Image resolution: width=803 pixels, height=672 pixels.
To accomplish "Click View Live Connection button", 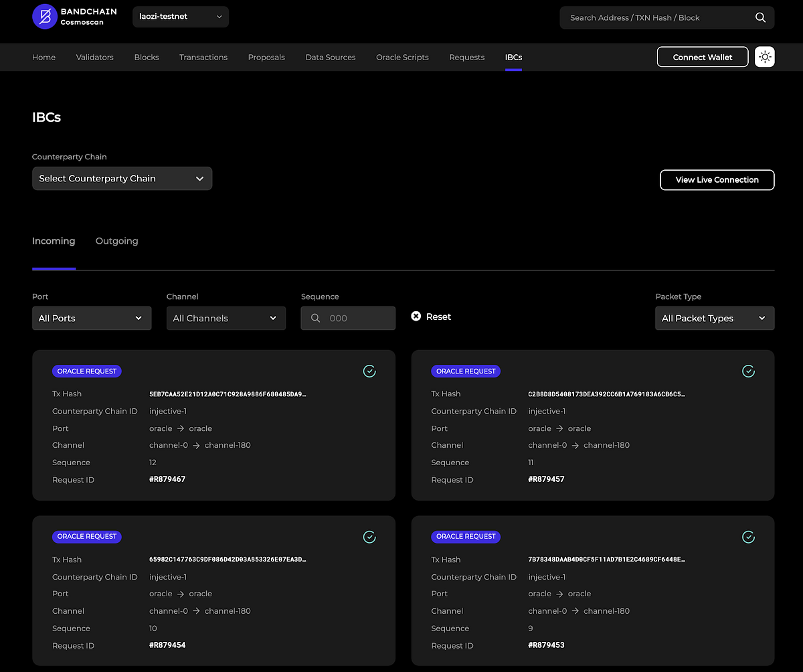I will click(x=717, y=179).
